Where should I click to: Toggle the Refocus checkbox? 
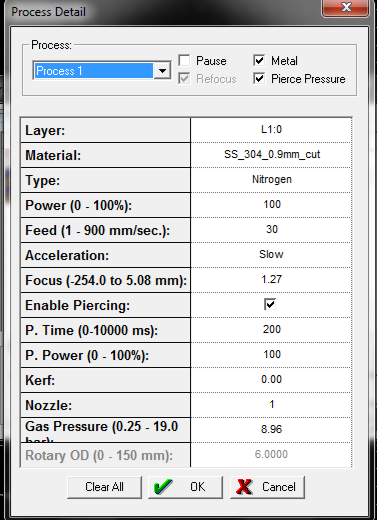[184, 79]
